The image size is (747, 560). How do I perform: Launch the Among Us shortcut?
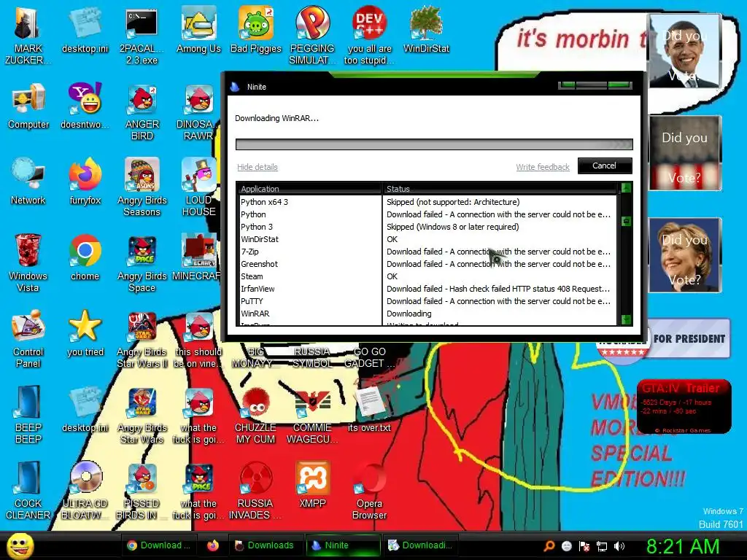point(198,31)
